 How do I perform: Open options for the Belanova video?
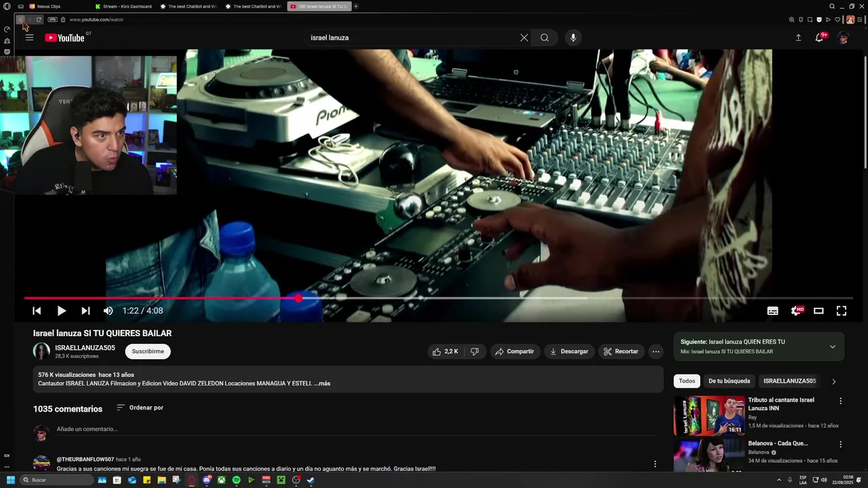(x=841, y=445)
